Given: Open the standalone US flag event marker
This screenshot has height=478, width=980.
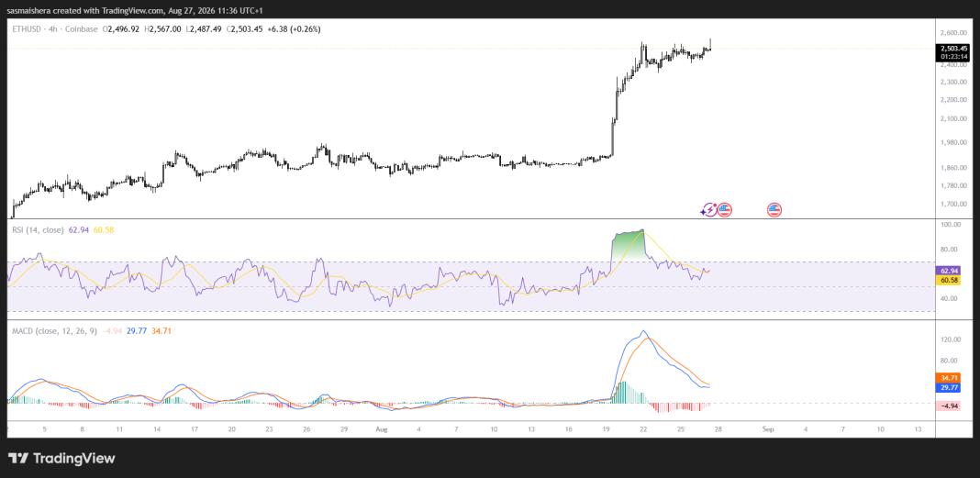Looking at the screenshot, I should 775,210.
